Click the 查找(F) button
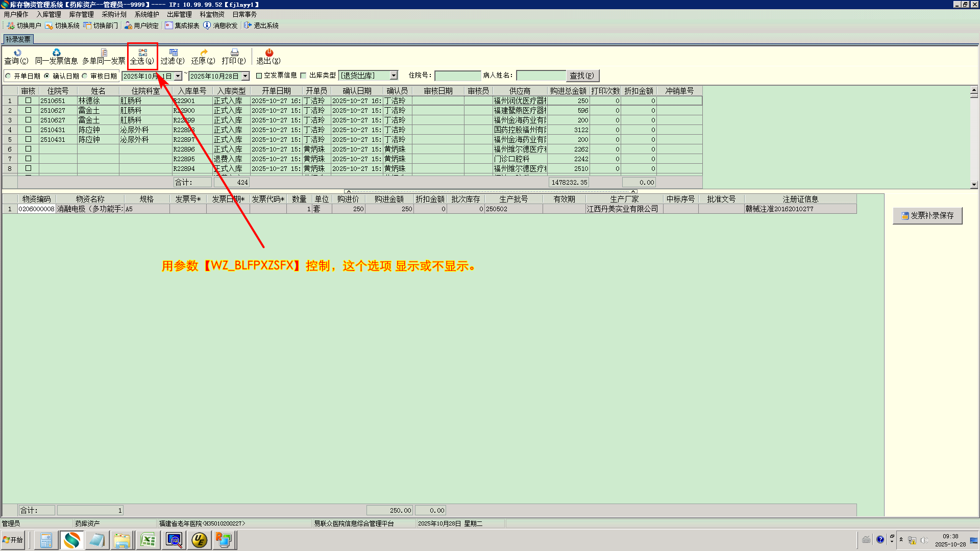The image size is (980, 551). coord(582,76)
